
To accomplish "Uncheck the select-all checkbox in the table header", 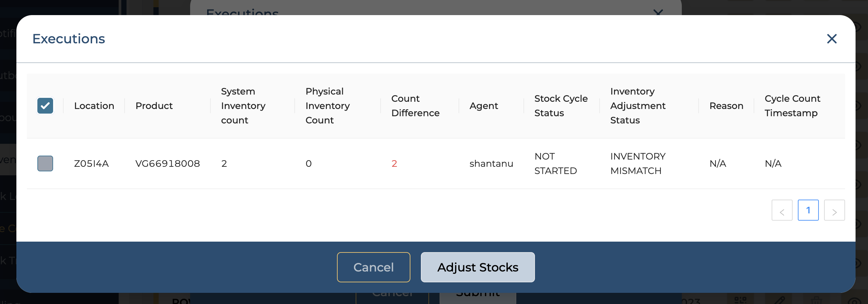I will pos(45,106).
